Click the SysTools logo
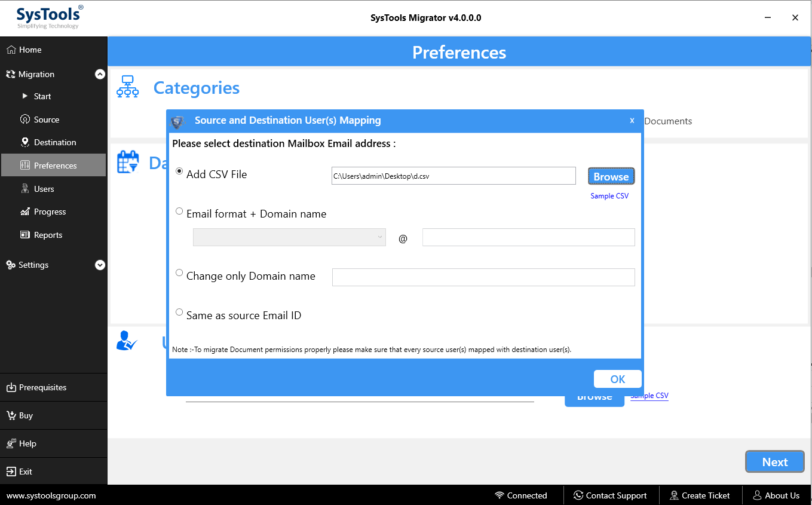 click(x=50, y=17)
